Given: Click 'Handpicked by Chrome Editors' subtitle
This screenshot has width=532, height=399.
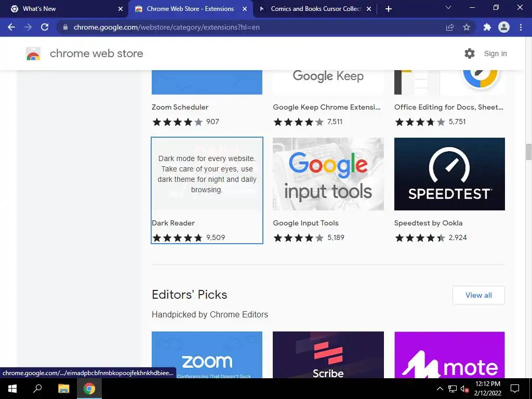Looking at the screenshot, I should (210, 314).
